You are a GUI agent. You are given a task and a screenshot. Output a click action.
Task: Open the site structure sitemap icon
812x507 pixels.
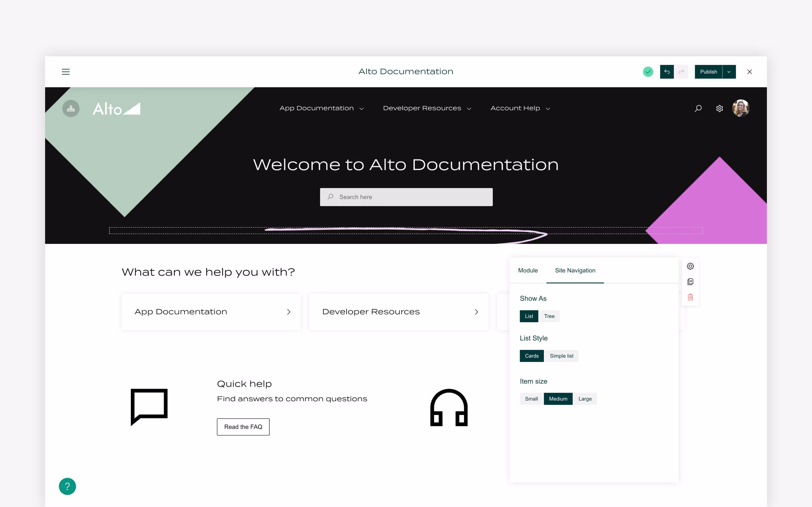pos(71,109)
